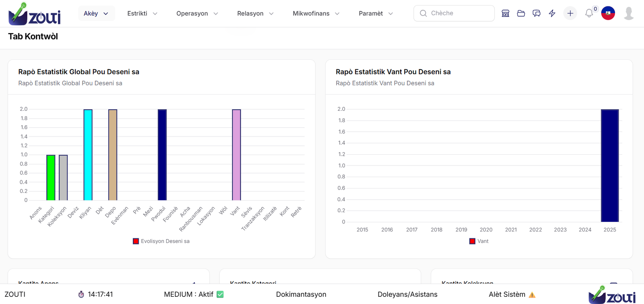Toggle the Vant legend series

pos(479,241)
